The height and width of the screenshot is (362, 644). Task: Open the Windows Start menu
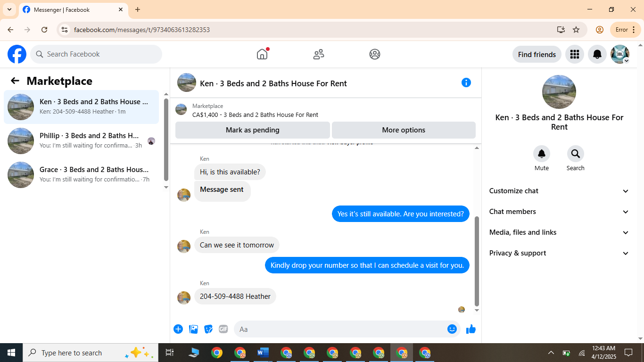[x=11, y=353]
